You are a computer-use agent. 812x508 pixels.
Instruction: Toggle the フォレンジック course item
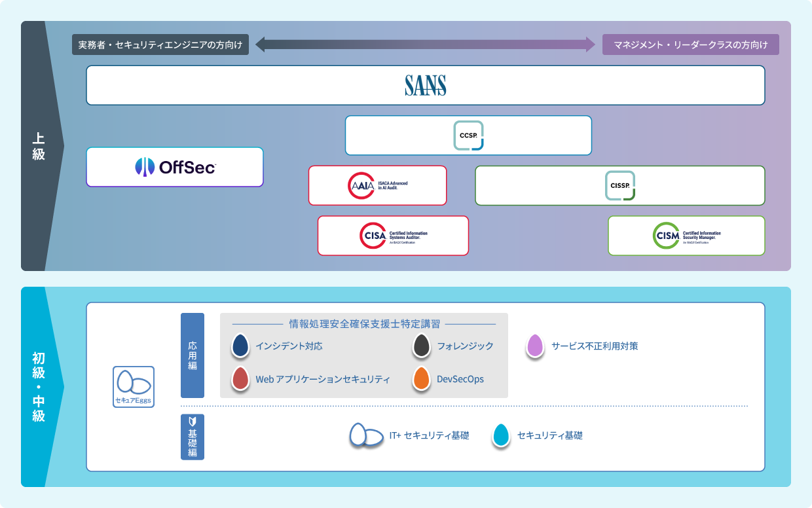coord(420,346)
